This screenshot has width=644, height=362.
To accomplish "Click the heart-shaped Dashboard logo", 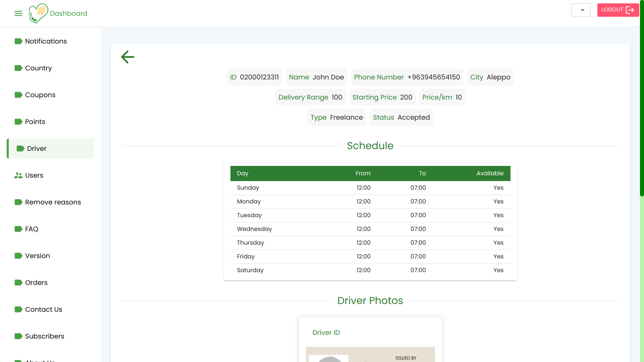I will coord(38,13).
